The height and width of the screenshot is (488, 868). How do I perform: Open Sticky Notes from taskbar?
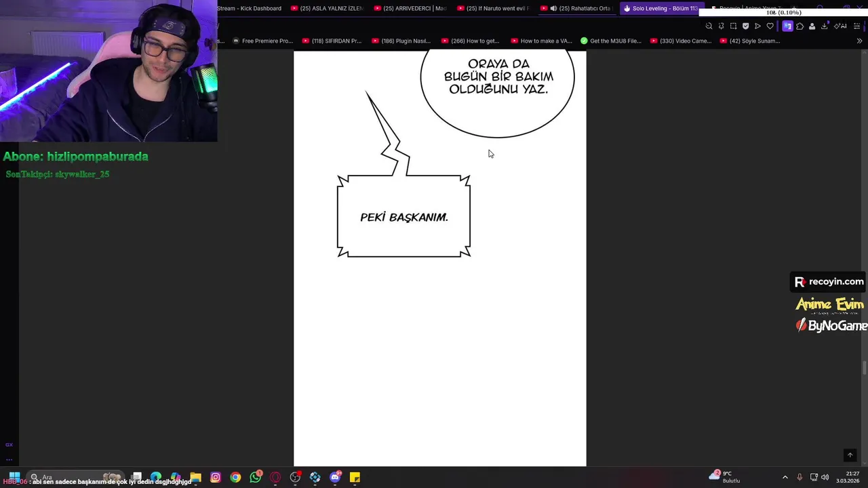pyautogui.click(x=355, y=477)
